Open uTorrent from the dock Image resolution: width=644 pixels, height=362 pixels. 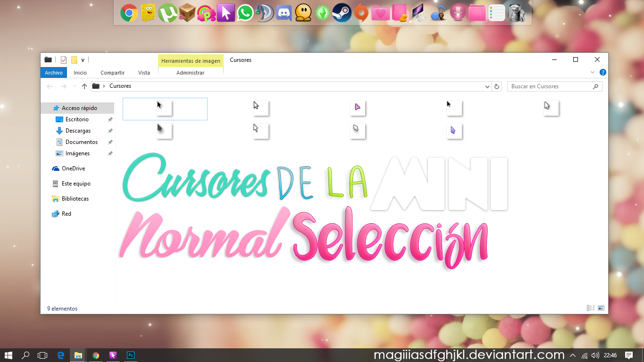pyautogui.click(x=168, y=12)
